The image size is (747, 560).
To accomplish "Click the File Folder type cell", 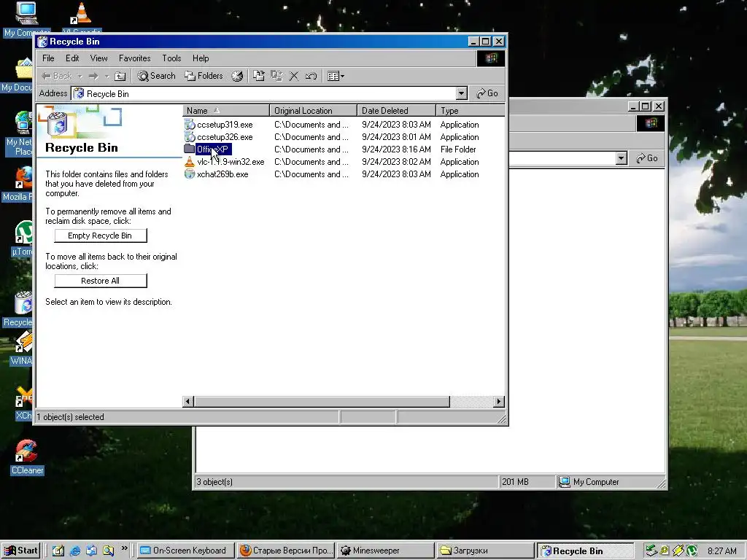I will pyautogui.click(x=458, y=149).
